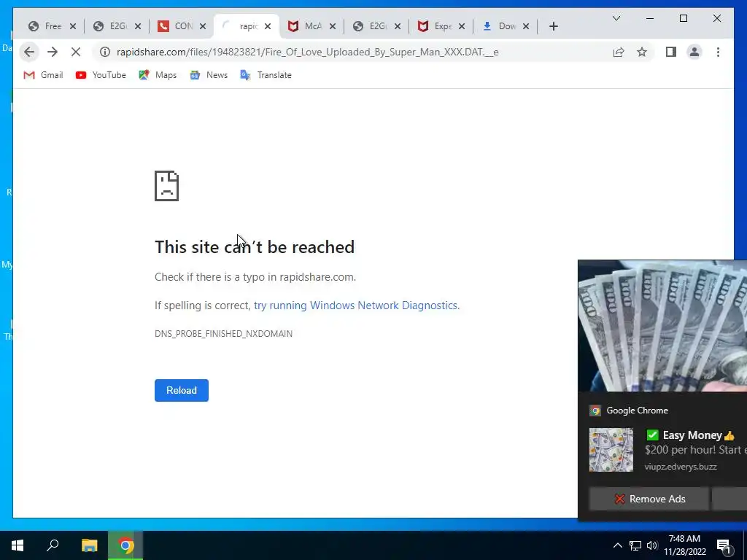This screenshot has height=560, width=747.
Task: Run Windows Network Diagnostics link
Action: pos(356,306)
